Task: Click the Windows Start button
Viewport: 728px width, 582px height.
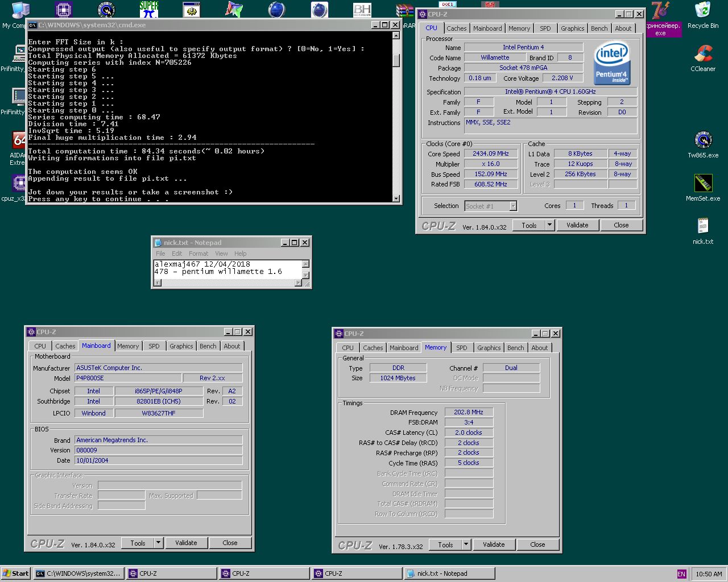Action: coord(15,573)
